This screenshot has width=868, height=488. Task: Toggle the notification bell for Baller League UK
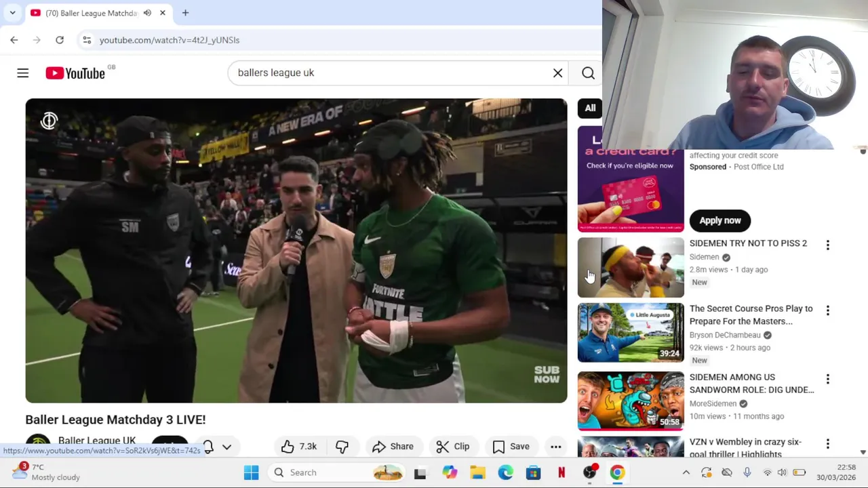pos(208,447)
